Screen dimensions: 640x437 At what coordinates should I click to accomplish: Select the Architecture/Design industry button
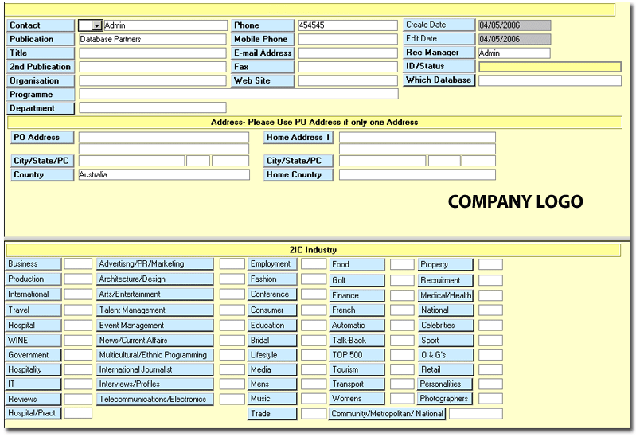tap(155, 279)
